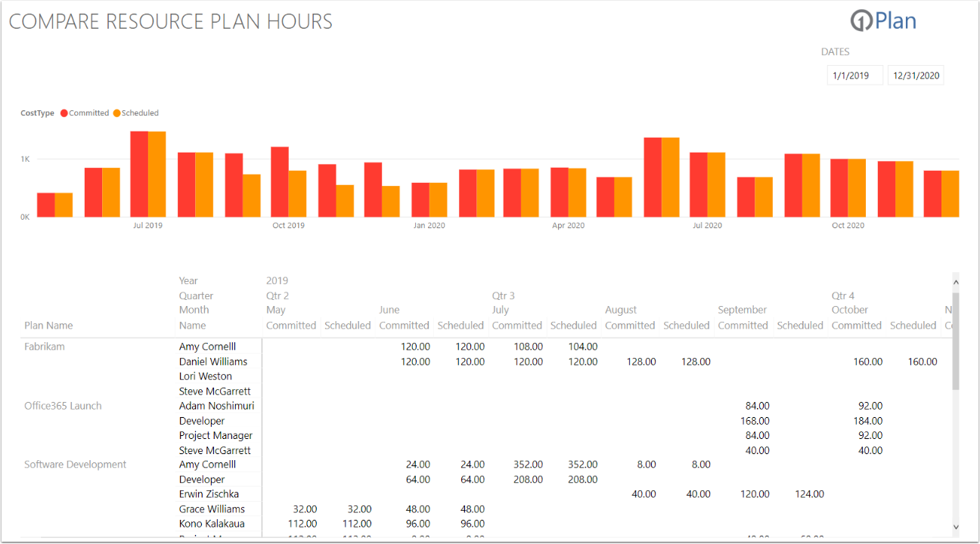Set the end date field showing 12/31/2020
980x544 pixels.
(916, 76)
